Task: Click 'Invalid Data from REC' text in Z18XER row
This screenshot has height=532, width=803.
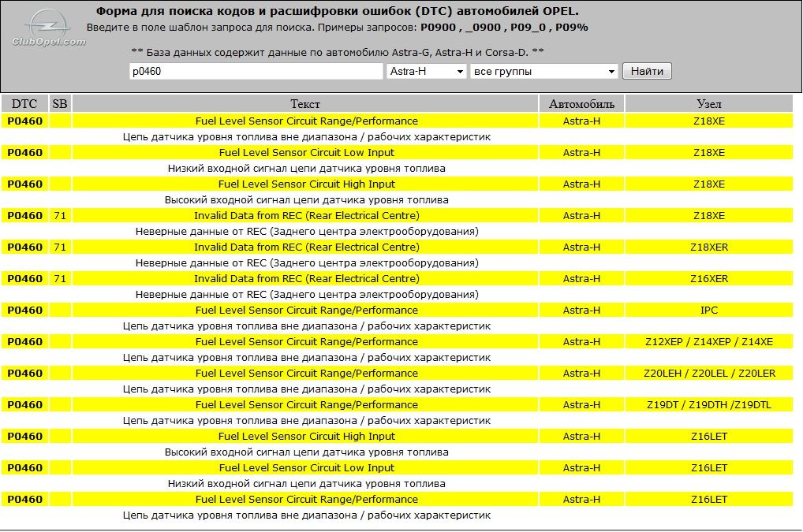Action: coord(306,247)
